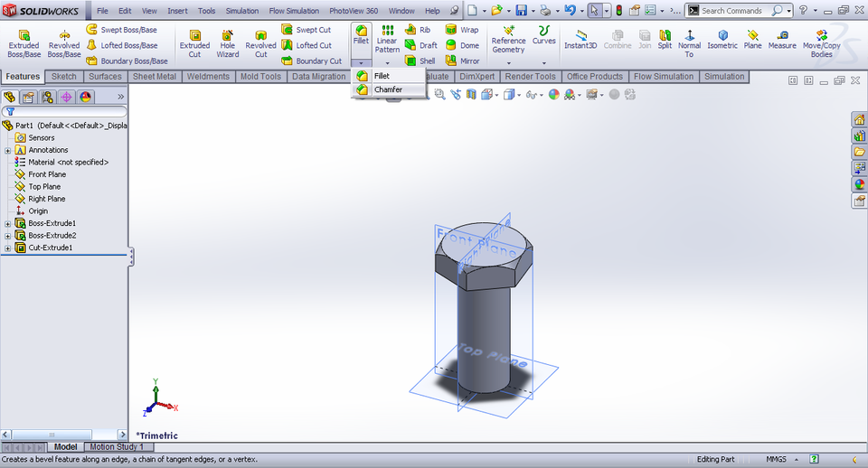Click the Extruded Boss/Base tool

[x=24, y=42]
